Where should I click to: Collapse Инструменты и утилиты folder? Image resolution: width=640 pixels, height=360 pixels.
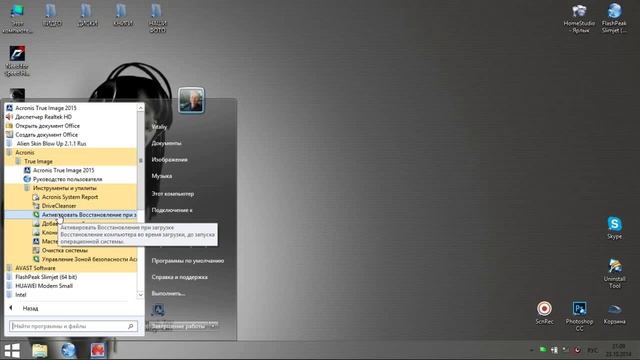point(64,188)
